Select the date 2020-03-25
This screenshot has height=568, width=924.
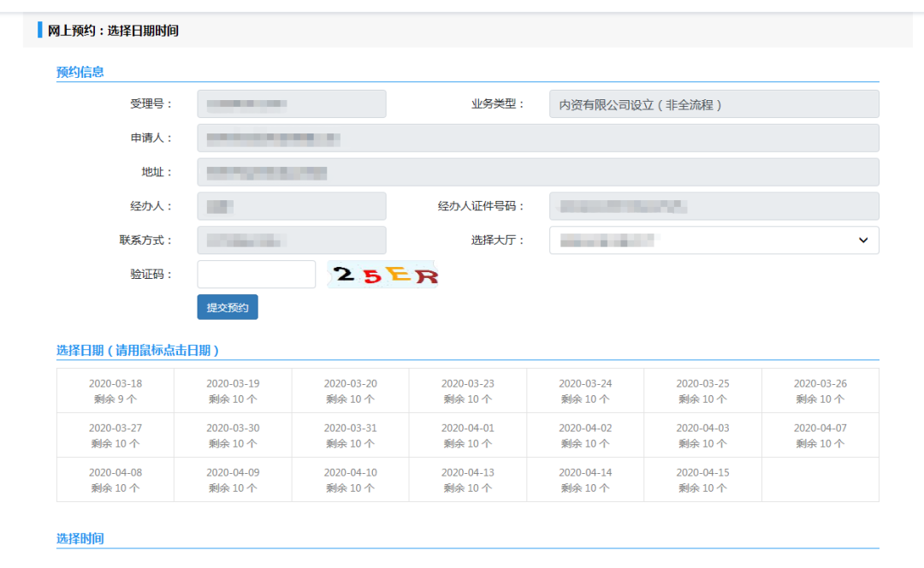point(702,391)
